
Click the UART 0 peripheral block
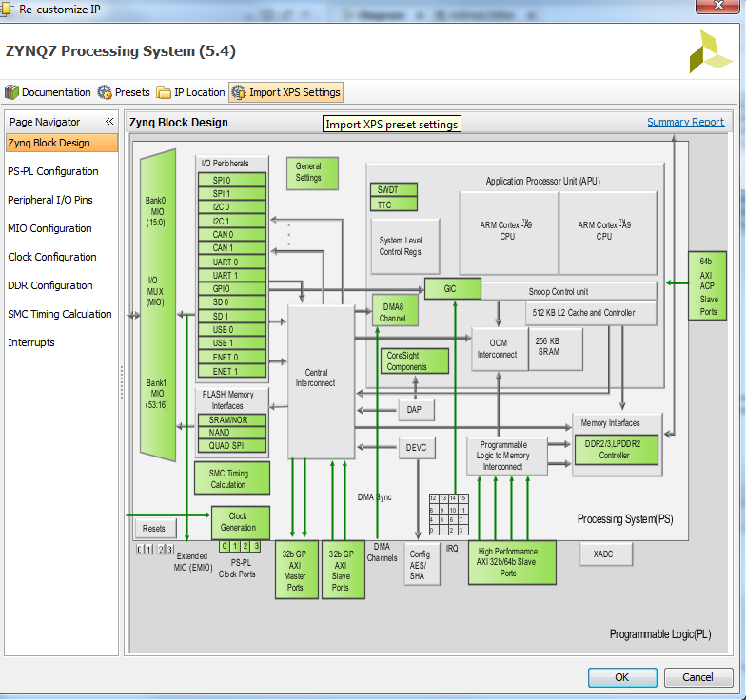[232, 262]
